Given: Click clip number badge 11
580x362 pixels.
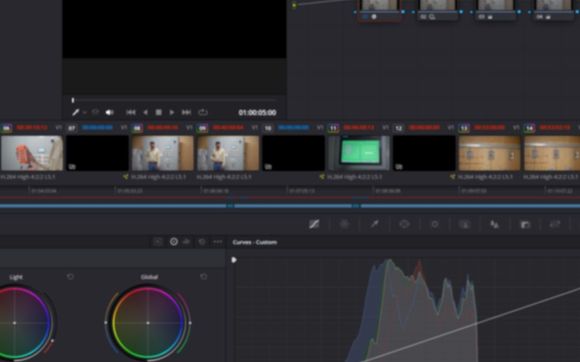Looking at the screenshot, I should (333, 128).
